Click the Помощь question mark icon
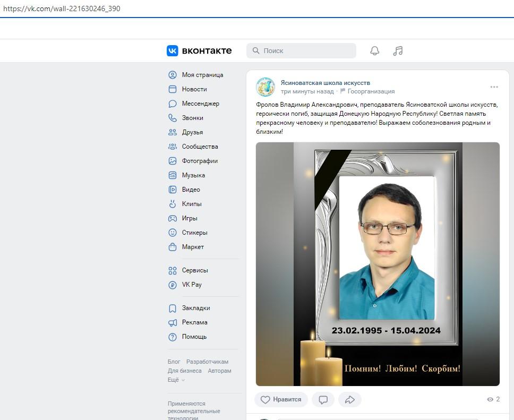514x420 pixels. tap(173, 337)
